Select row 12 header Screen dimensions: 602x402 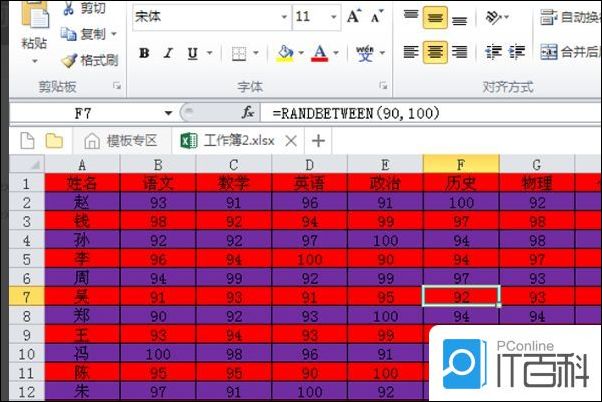click(26, 392)
